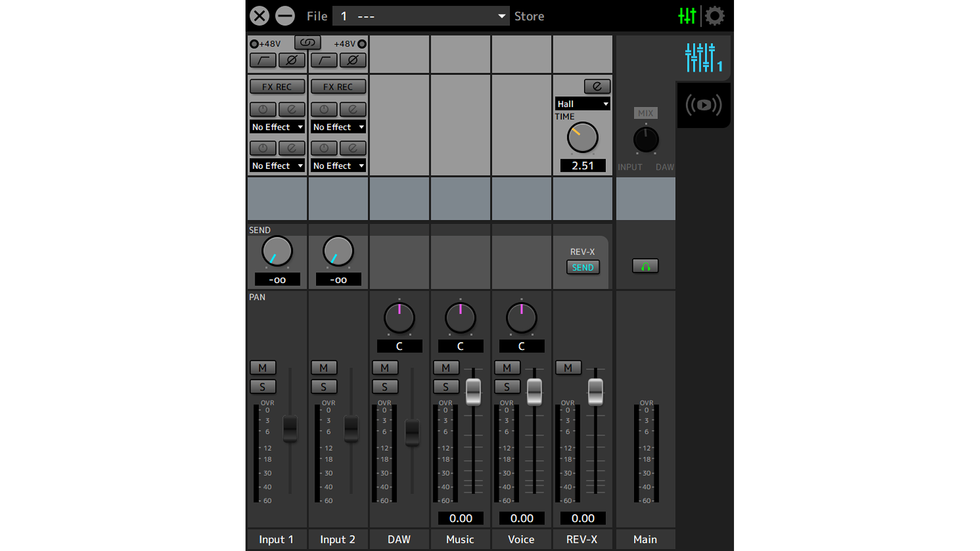Click the channel link icon between inputs
980x551 pixels.
pos(307,43)
